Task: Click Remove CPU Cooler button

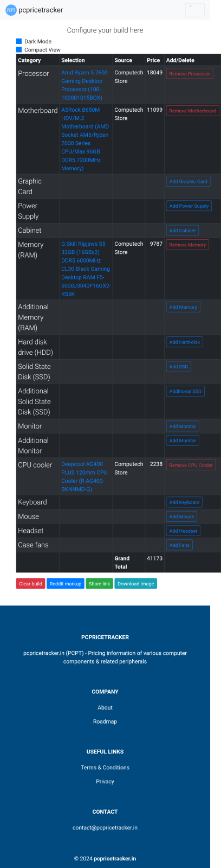Action: point(191,465)
